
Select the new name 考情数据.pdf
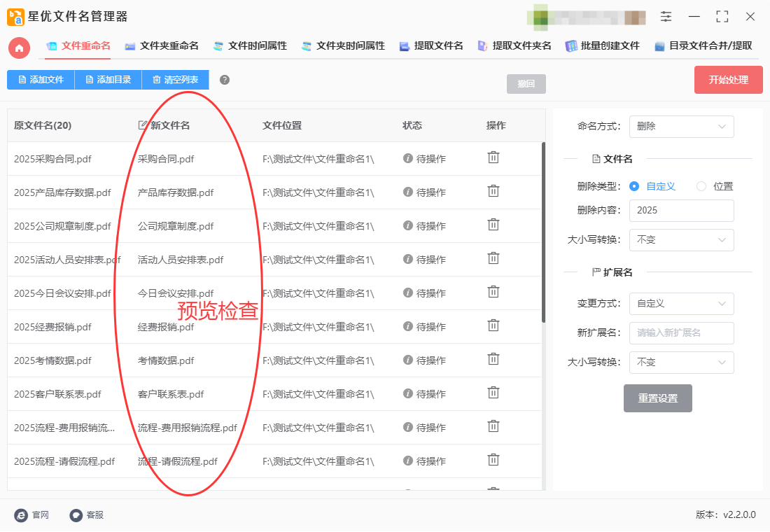[x=165, y=361]
